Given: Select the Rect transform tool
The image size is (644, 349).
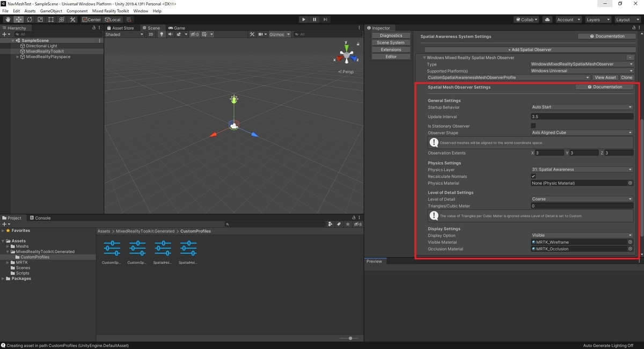Looking at the screenshot, I should (x=51, y=19).
